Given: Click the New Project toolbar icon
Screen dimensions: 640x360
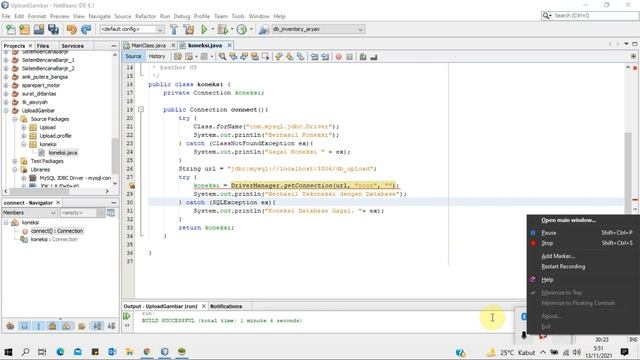Looking at the screenshot, I should click(24, 29).
